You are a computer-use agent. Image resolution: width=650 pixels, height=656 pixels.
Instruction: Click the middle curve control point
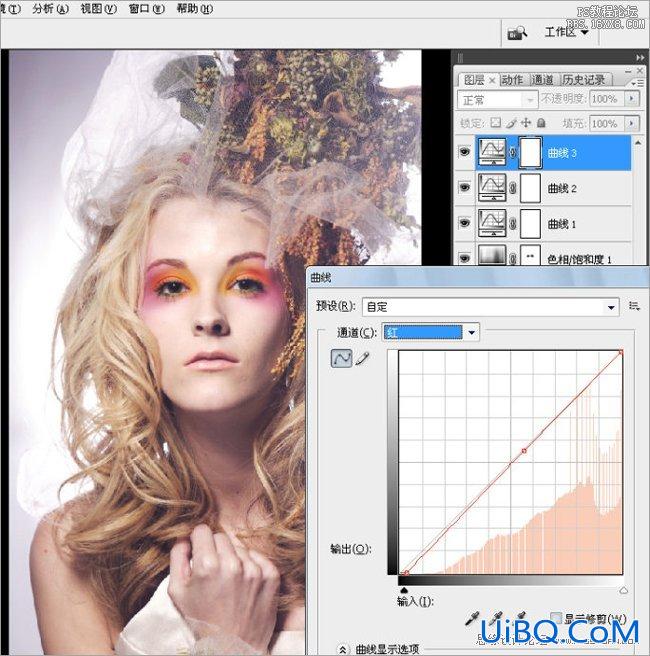pyautogui.click(x=524, y=451)
